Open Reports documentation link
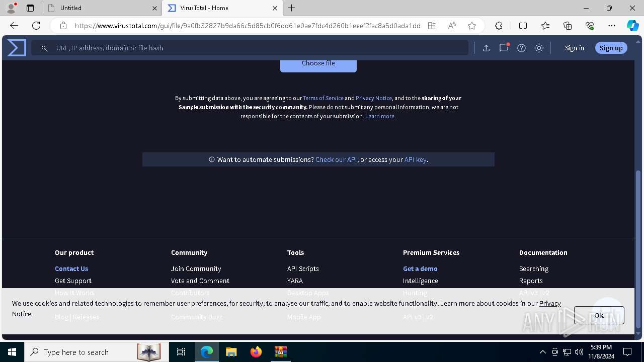 pyautogui.click(x=531, y=281)
